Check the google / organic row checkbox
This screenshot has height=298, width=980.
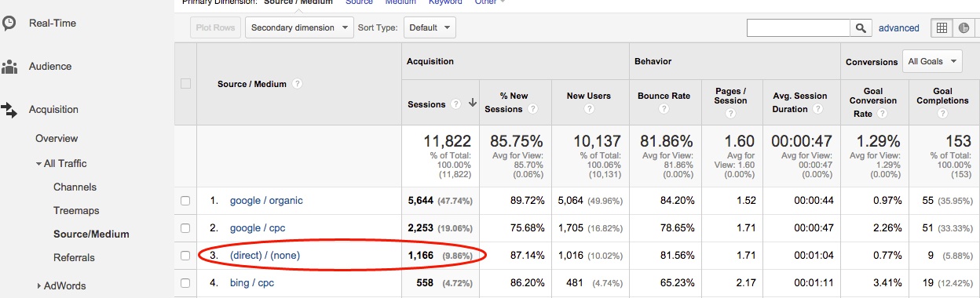185,201
